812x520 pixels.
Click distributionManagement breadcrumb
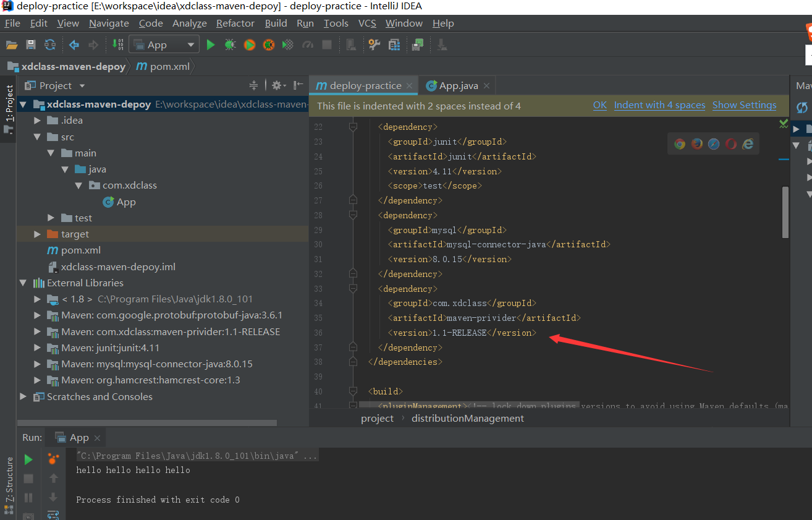coord(468,418)
